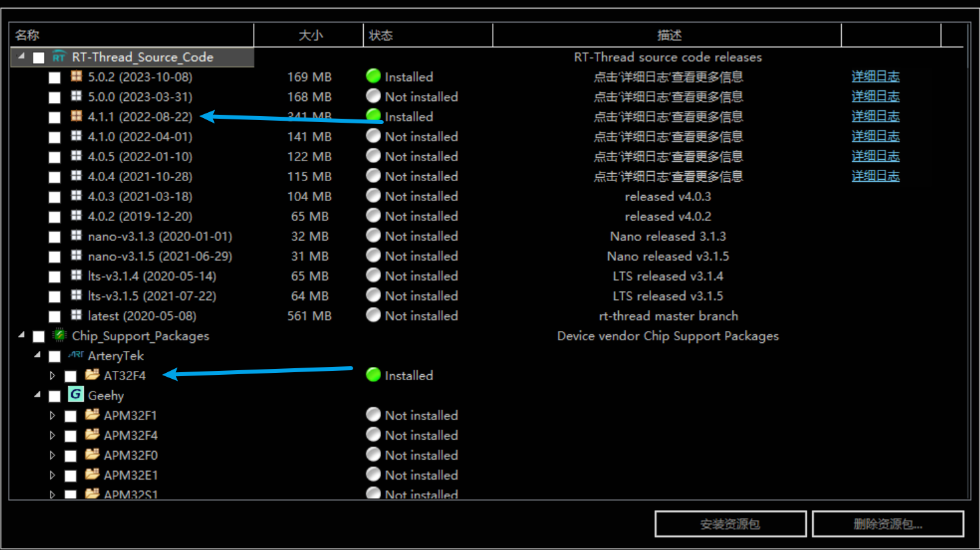Click the package icon beside 4.0.2 (2019-12-20)
The width and height of the screenshot is (980, 550).
click(x=76, y=216)
